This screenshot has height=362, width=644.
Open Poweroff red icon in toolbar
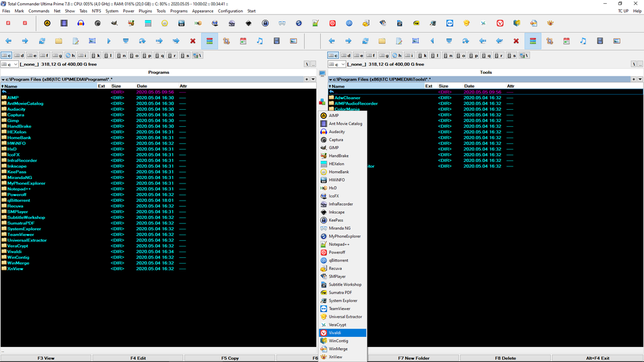tap(332, 23)
